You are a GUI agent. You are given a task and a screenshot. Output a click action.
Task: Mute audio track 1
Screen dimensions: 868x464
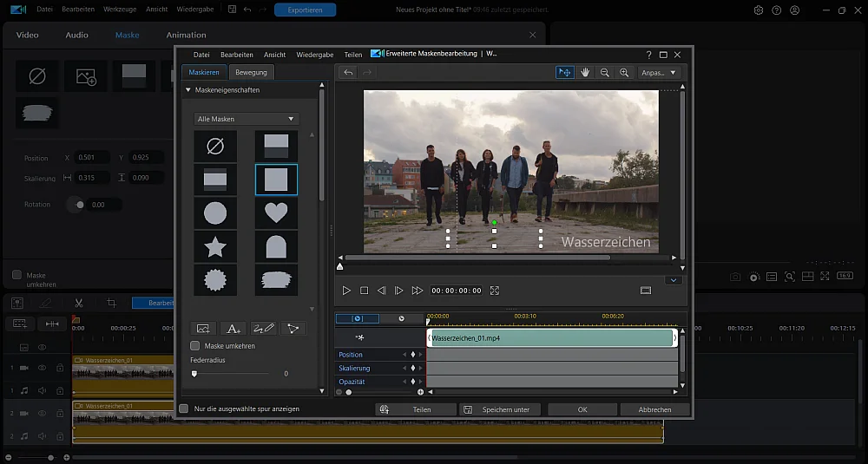pos(42,390)
